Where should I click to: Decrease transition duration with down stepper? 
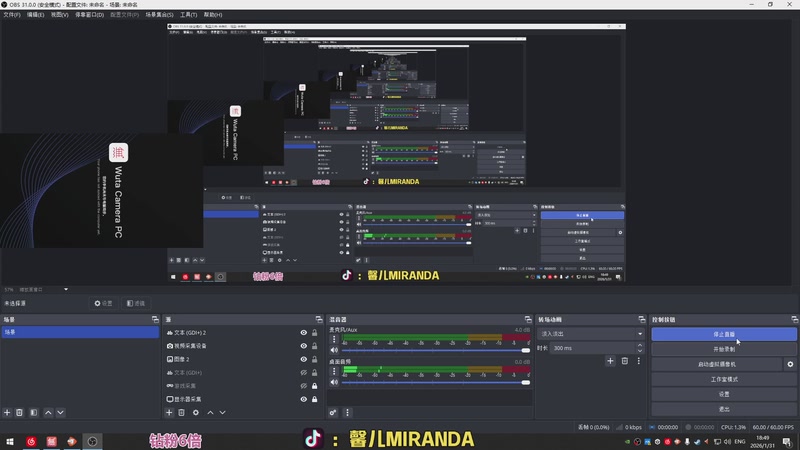tap(640, 351)
